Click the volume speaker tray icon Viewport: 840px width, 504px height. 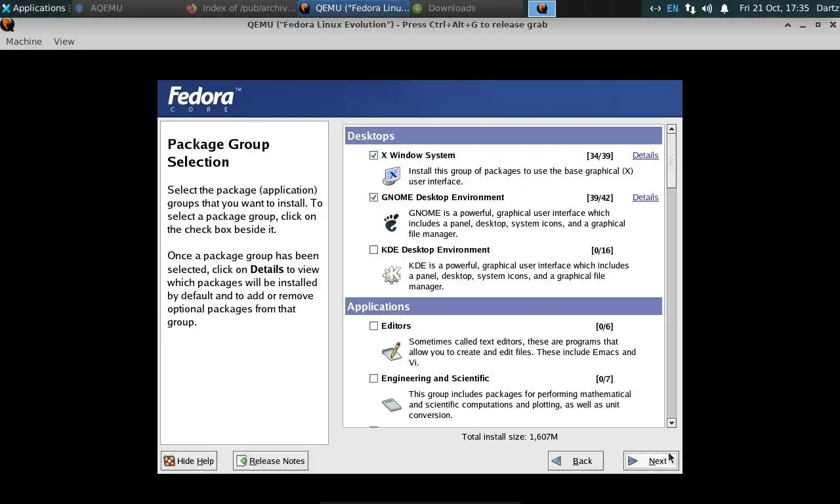click(707, 9)
